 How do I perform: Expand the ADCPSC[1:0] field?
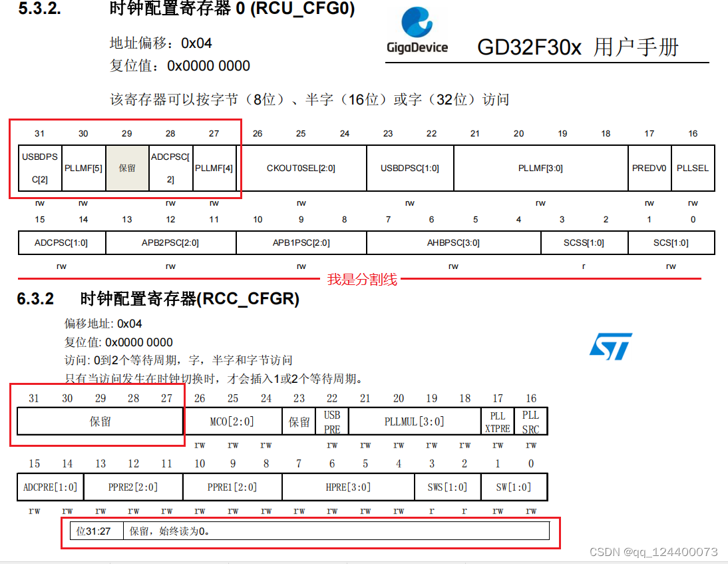tap(61, 242)
